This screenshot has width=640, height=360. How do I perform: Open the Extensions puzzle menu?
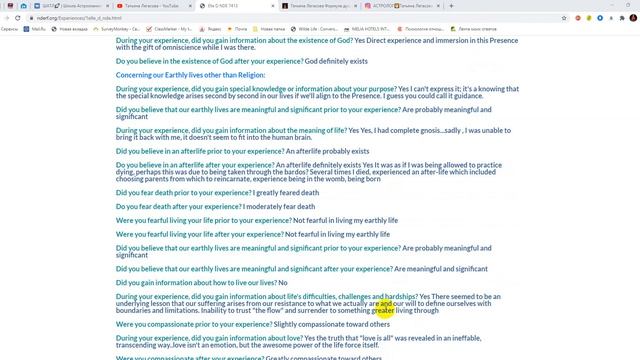click(x=622, y=18)
